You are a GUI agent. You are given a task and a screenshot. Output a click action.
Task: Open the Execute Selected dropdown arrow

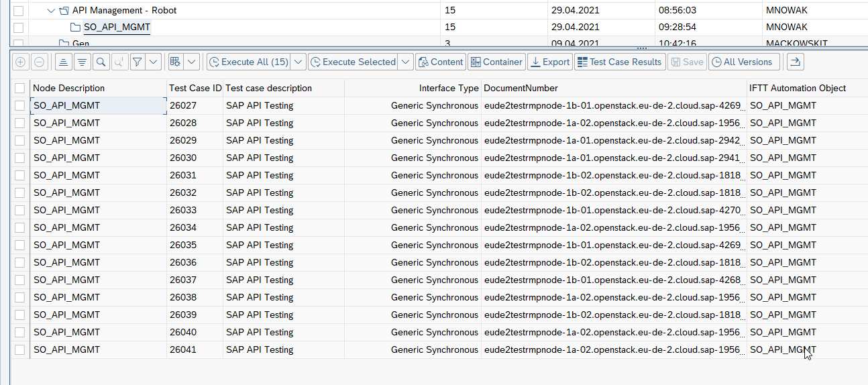(x=405, y=62)
